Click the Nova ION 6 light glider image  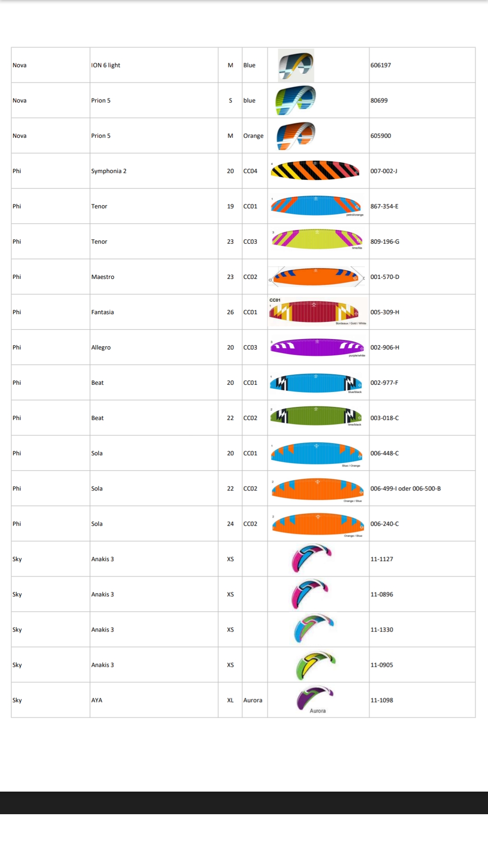pos(296,66)
